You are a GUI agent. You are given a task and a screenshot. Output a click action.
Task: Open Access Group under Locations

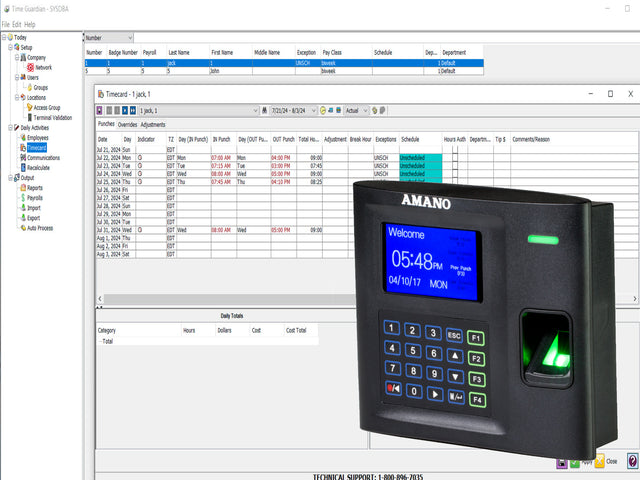click(46, 107)
